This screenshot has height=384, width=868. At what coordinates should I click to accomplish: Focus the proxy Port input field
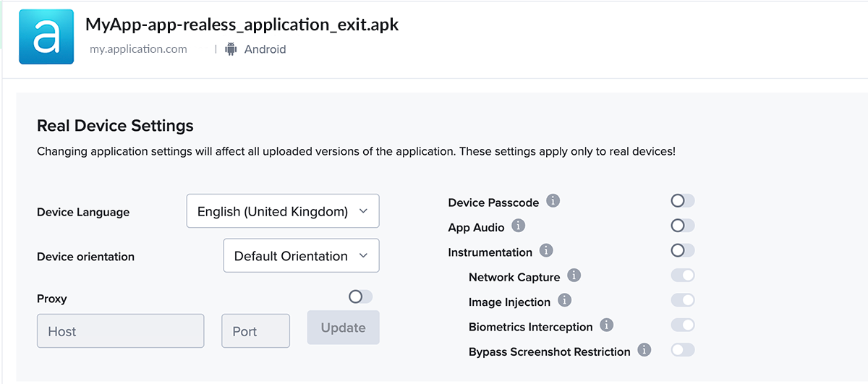(x=255, y=331)
